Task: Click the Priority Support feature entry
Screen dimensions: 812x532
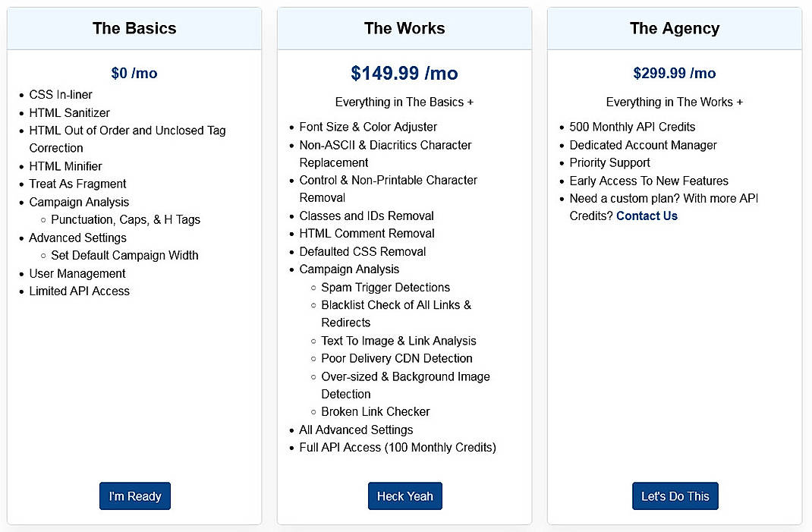Action: pyautogui.click(x=609, y=162)
